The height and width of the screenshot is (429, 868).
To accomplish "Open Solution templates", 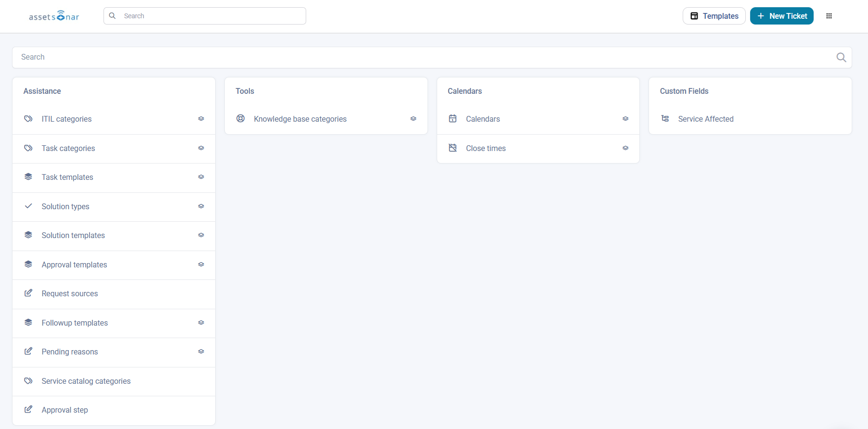I will (x=73, y=236).
